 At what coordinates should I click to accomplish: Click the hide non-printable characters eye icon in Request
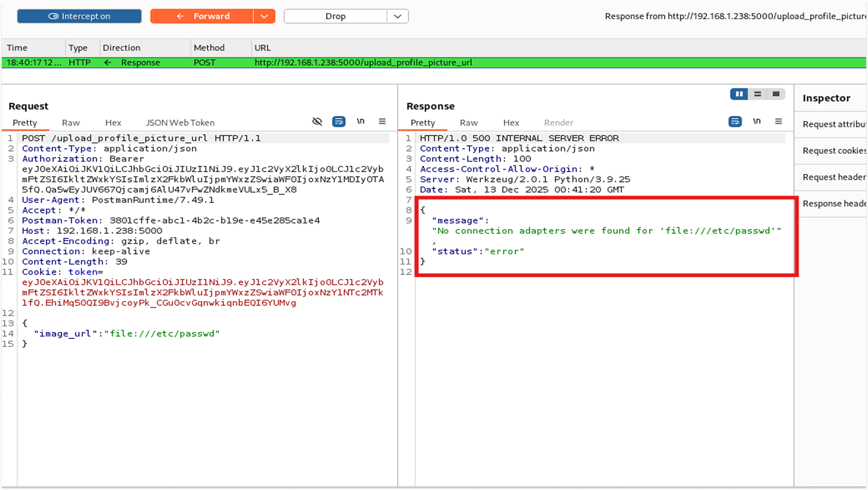pos(317,122)
